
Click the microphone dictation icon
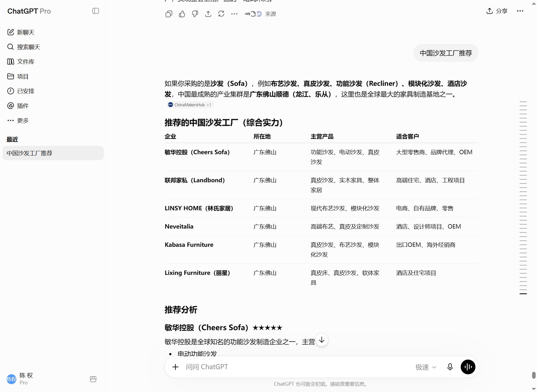coord(450,367)
